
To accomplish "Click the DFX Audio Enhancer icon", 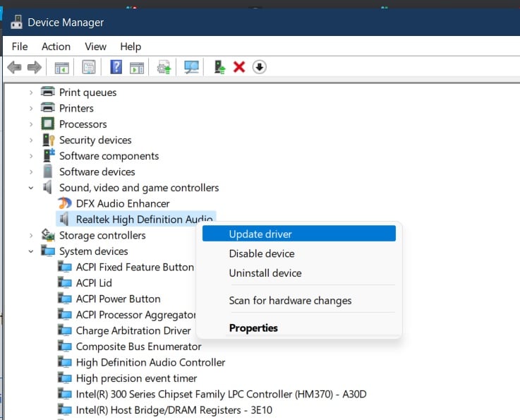I will point(65,203).
